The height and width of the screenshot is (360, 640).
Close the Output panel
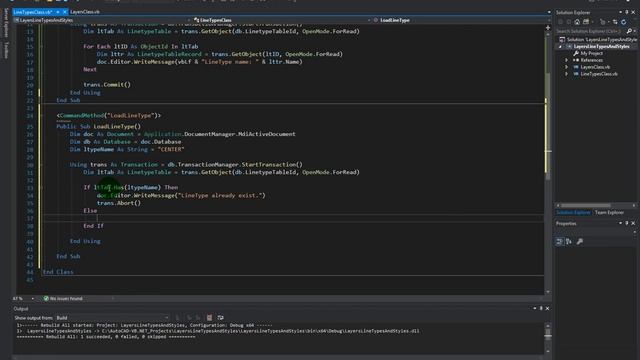[x=547, y=309]
